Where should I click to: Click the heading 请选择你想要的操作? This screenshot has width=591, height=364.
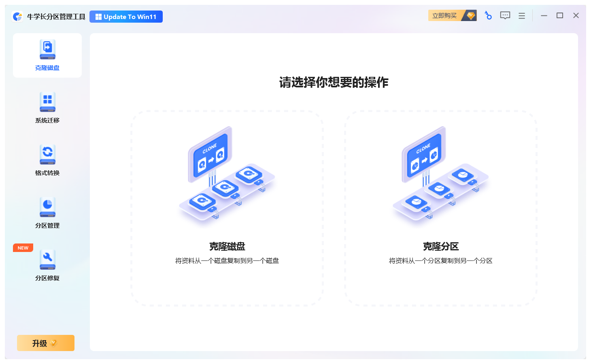(334, 83)
